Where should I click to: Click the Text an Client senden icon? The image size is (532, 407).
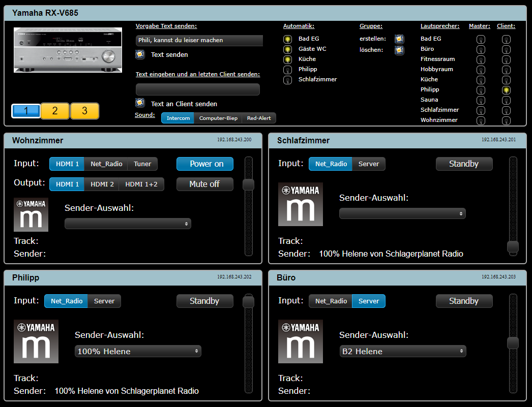[x=140, y=103]
